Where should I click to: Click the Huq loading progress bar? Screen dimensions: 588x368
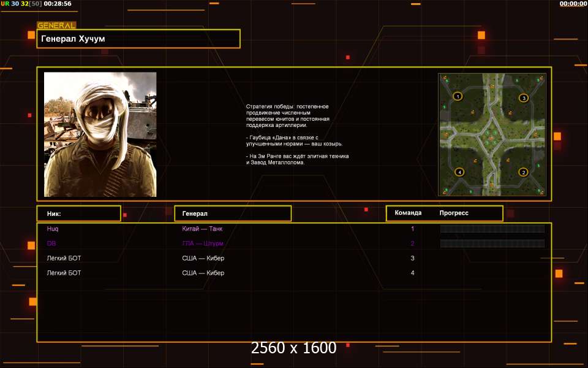click(492, 229)
